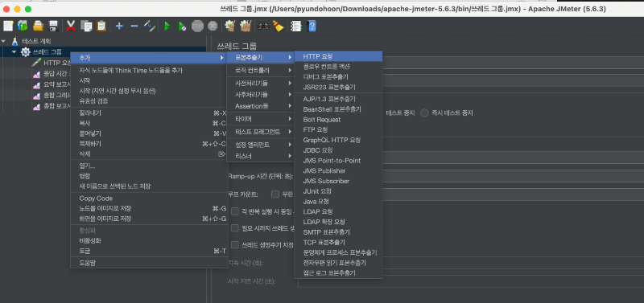Start the test with green play icon
This screenshot has width=644, height=303.
pos(167,27)
